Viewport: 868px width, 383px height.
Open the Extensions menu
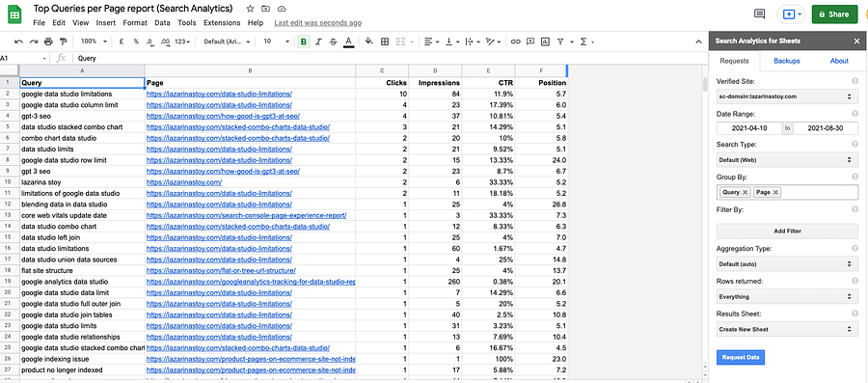click(222, 23)
